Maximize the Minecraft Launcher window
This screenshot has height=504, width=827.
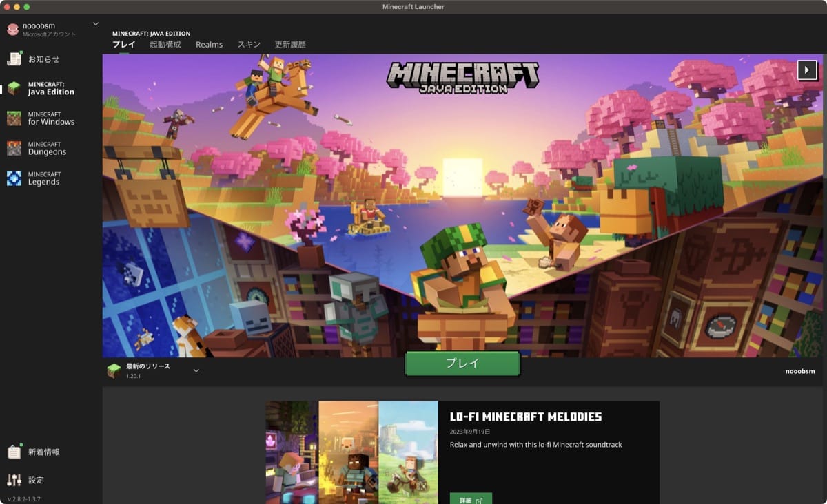[27, 6]
